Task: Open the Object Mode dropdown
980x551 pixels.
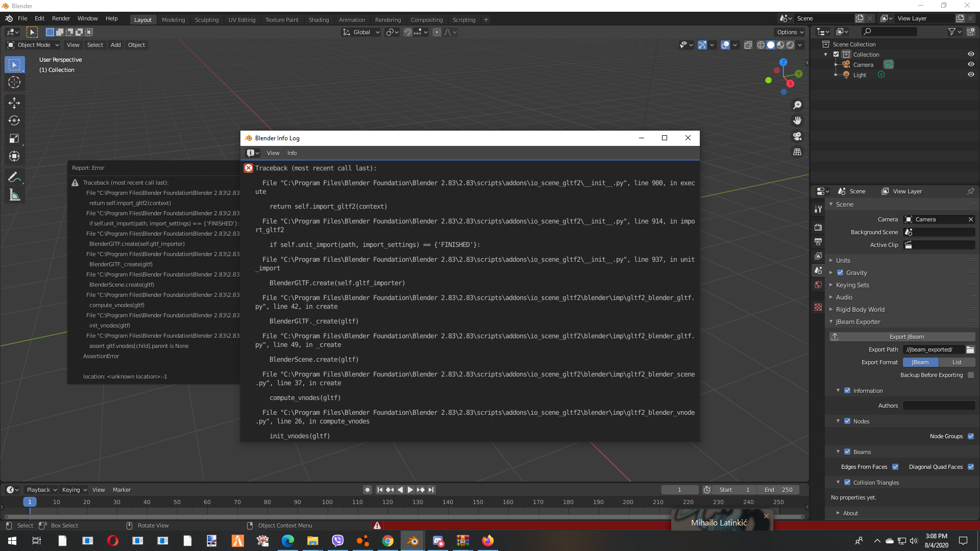Action: coord(33,45)
